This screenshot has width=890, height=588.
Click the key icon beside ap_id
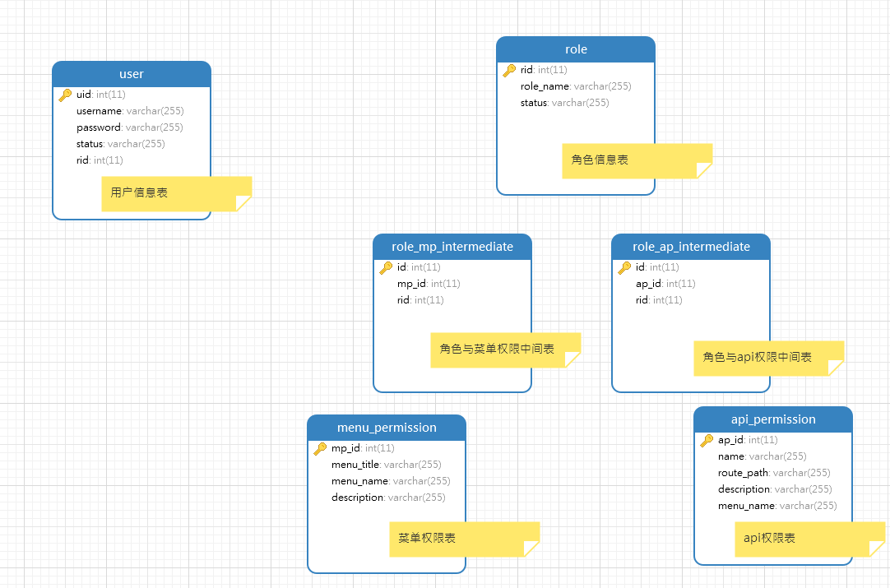(707, 440)
